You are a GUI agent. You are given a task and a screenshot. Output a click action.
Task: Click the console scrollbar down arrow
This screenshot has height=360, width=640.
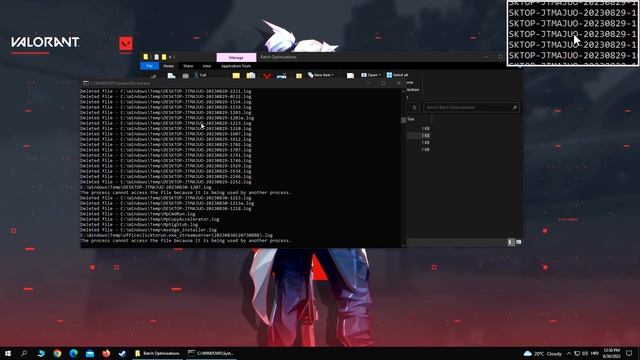[x=404, y=245]
